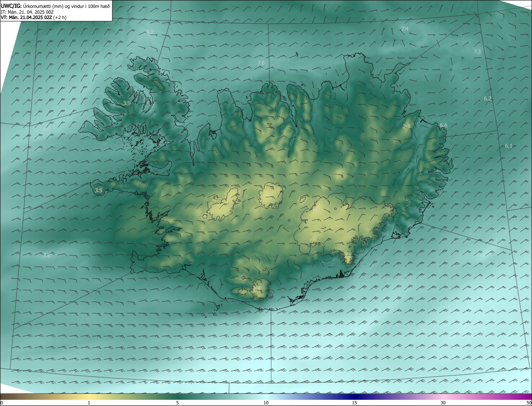The height and width of the screenshot is (406, 532).
Task: Click the UWC/IG Úrkomumætti title line
Action: (x=55, y=6)
